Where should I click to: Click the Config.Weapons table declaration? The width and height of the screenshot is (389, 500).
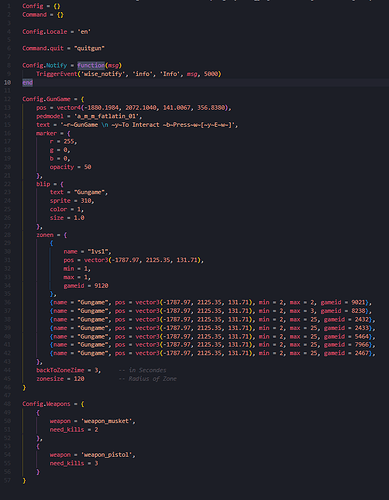click(x=46, y=404)
